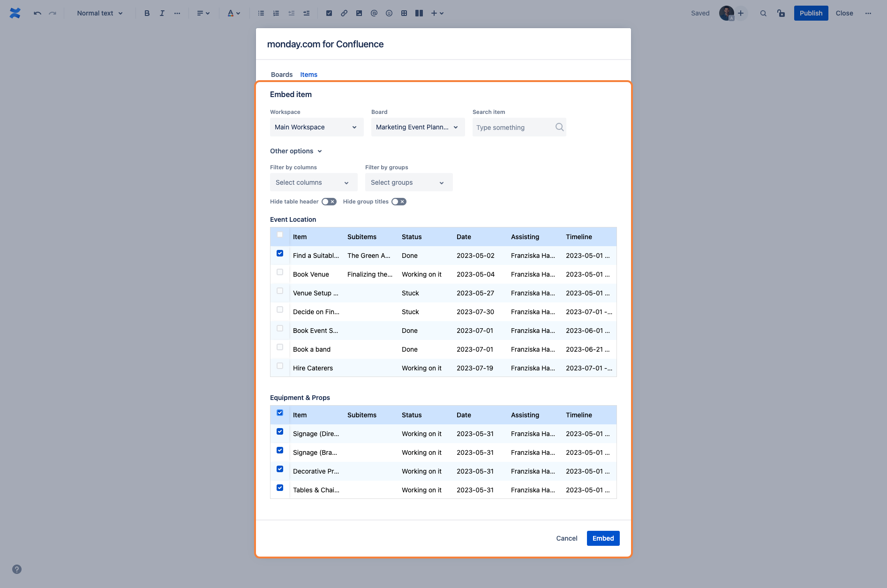Open the text color picker

pyautogui.click(x=233, y=13)
